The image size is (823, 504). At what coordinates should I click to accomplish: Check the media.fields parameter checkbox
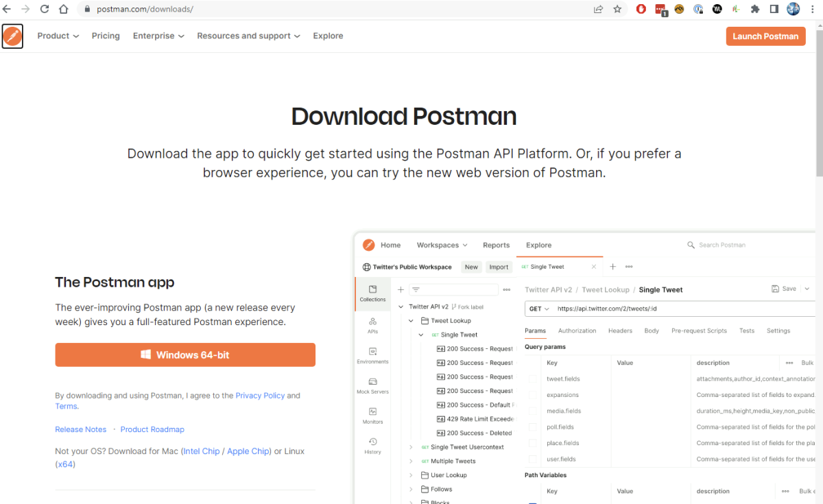coord(533,410)
